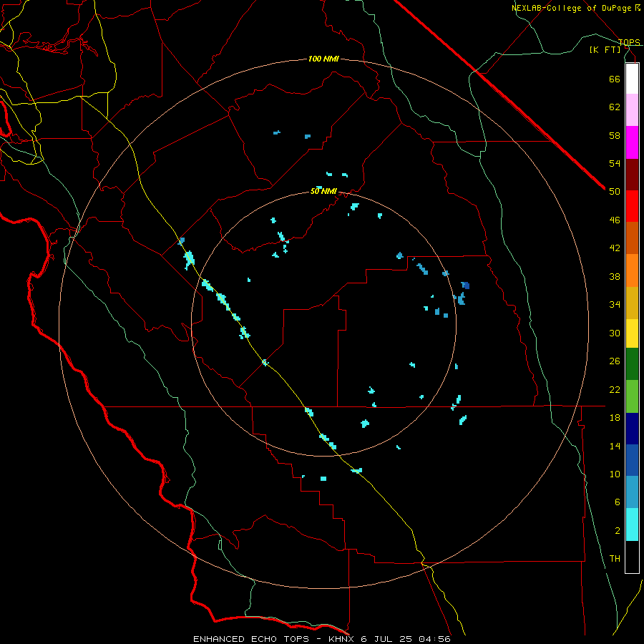Image resolution: width=644 pixels, height=644 pixels.
Task: Select the 54 scale label
Action: (615, 163)
